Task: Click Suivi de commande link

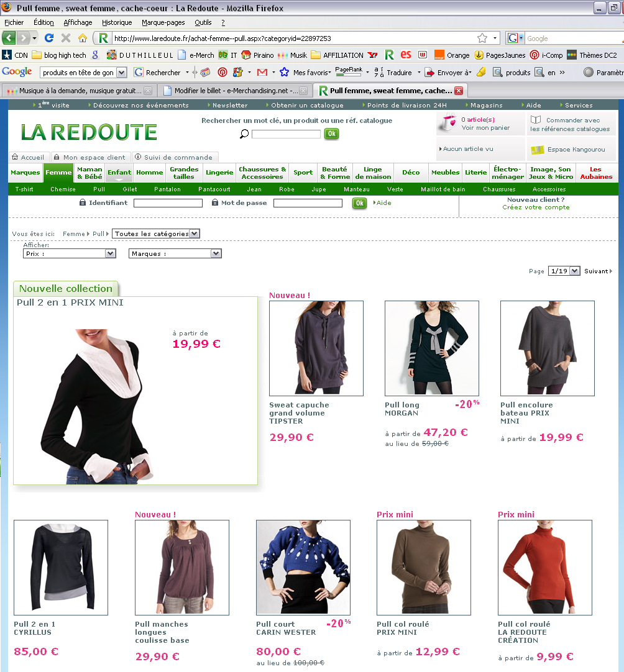Action: coord(178,157)
